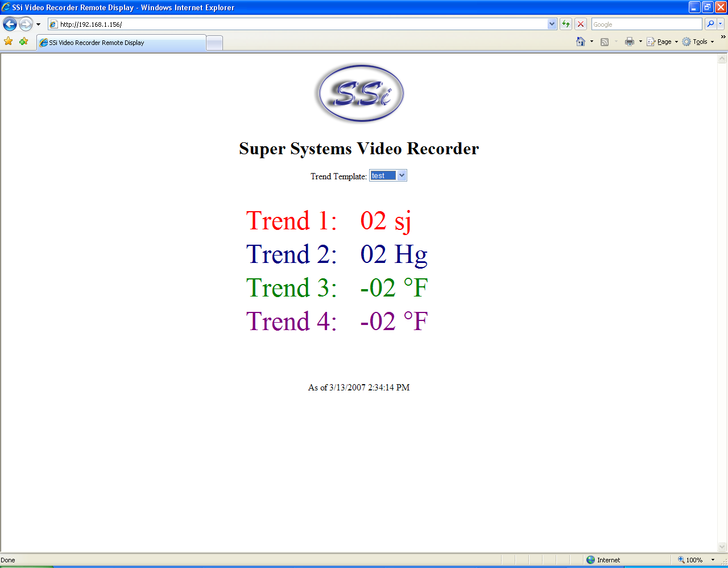Image resolution: width=728 pixels, height=568 pixels.
Task: Click the Internet security zone globe icon
Action: [x=590, y=560]
